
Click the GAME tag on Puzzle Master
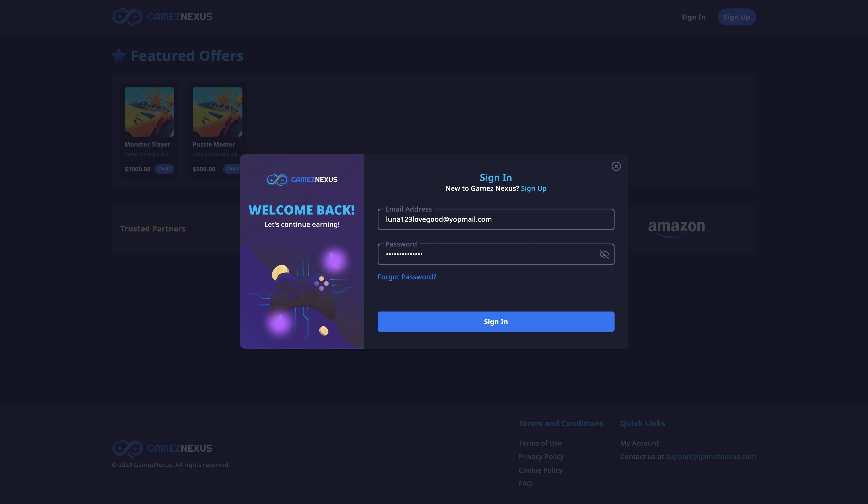pos(232,169)
